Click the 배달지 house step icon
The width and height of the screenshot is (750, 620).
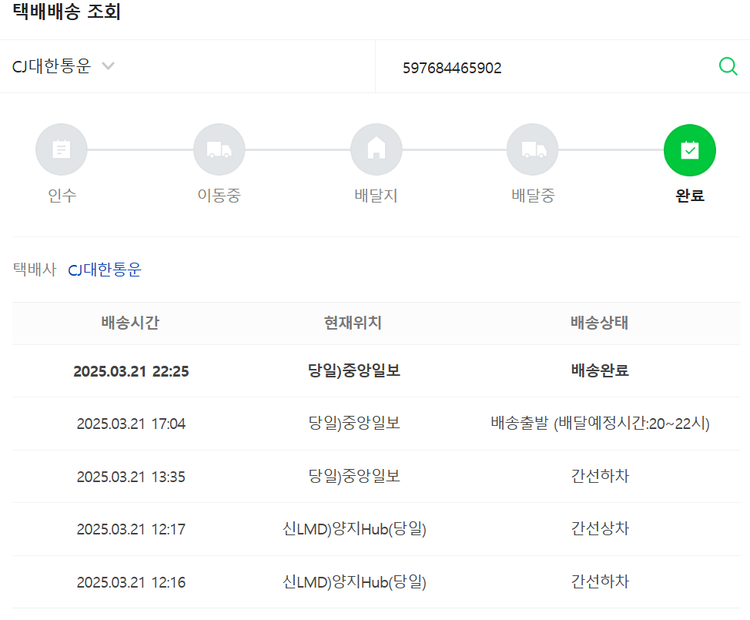(x=376, y=150)
